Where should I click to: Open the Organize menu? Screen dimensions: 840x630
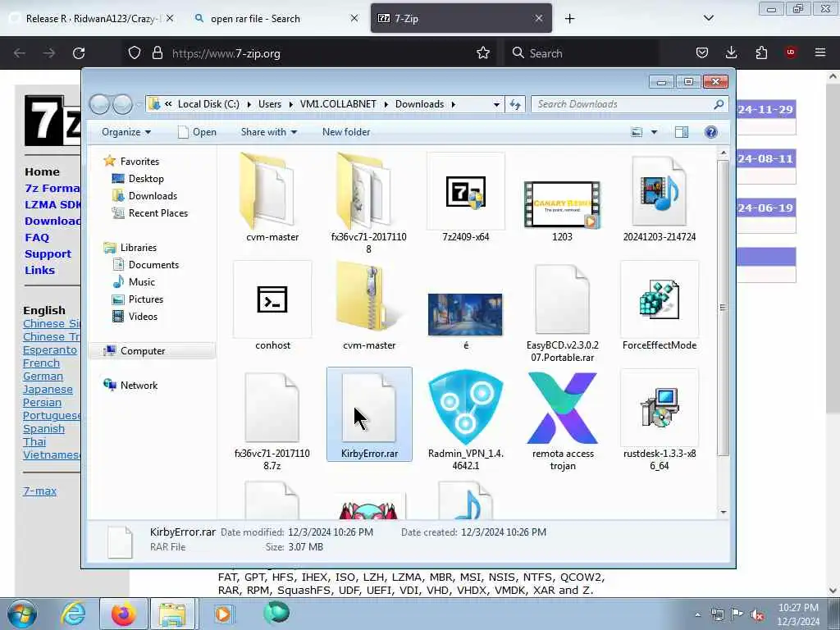pyautogui.click(x=126, y=132)
